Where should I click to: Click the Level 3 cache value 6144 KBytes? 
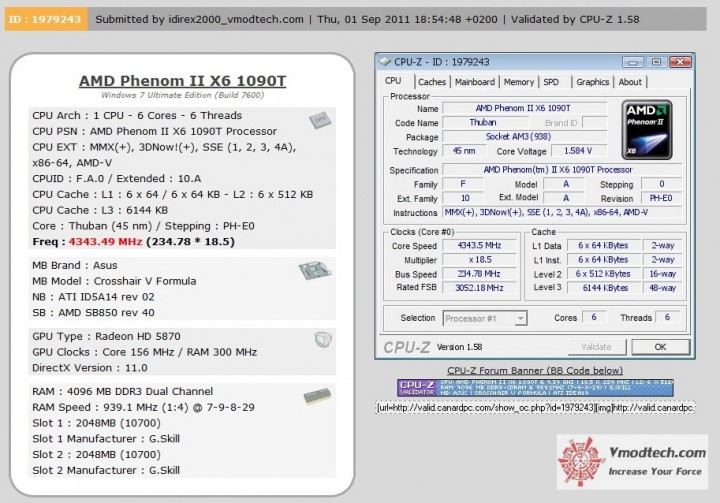604,288
